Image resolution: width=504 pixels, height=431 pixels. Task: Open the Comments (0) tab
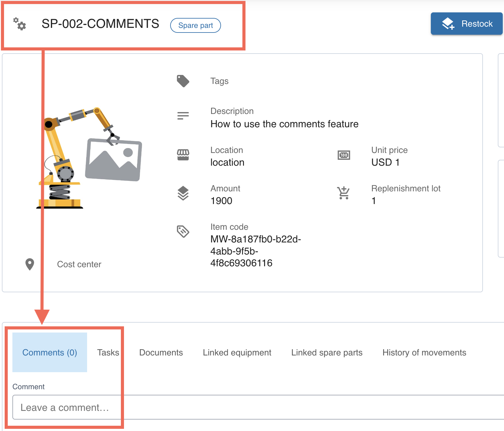tap(50, 352)
